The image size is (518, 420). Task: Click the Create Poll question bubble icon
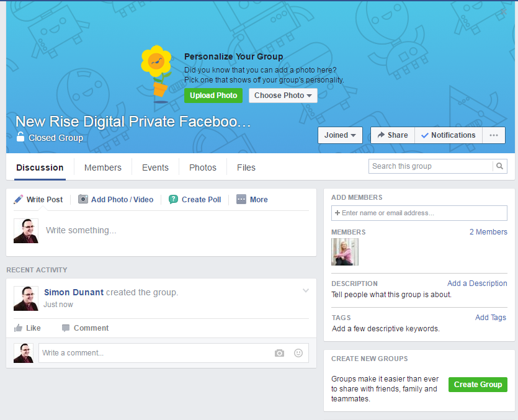pos(174,199)
